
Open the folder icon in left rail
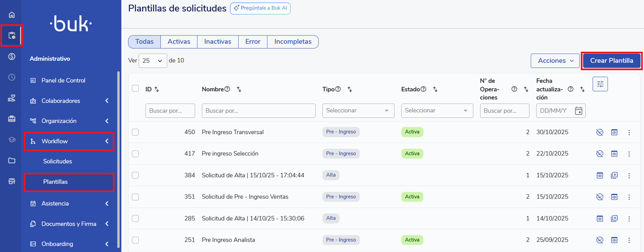pos(11,160)
